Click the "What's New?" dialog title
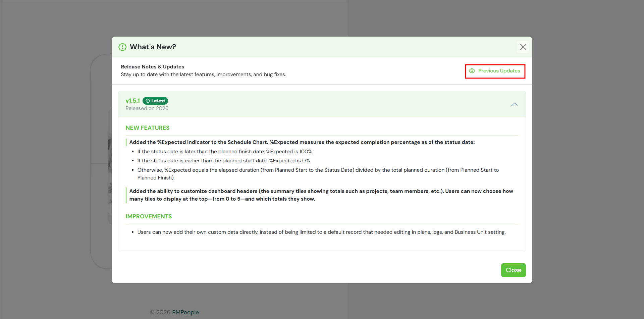This screenshot has height=319, width=644. (x=153, y=47)
